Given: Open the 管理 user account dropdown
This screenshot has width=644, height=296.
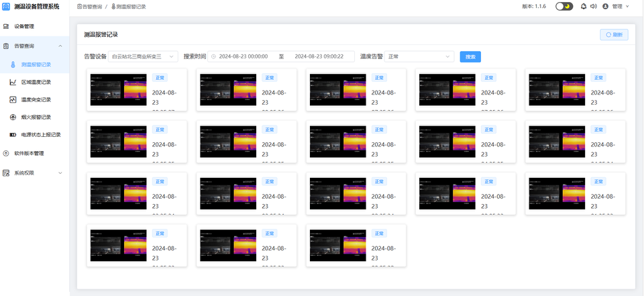Looking at the screenshot, I should tap(621, 6).
